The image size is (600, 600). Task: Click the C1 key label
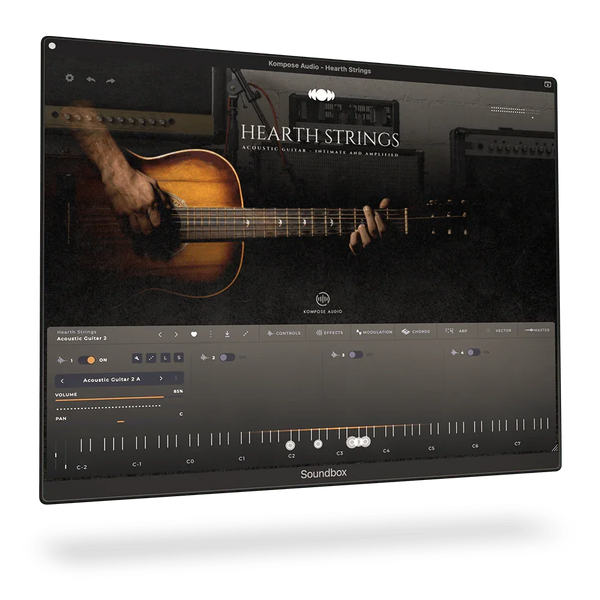(241, 458)
